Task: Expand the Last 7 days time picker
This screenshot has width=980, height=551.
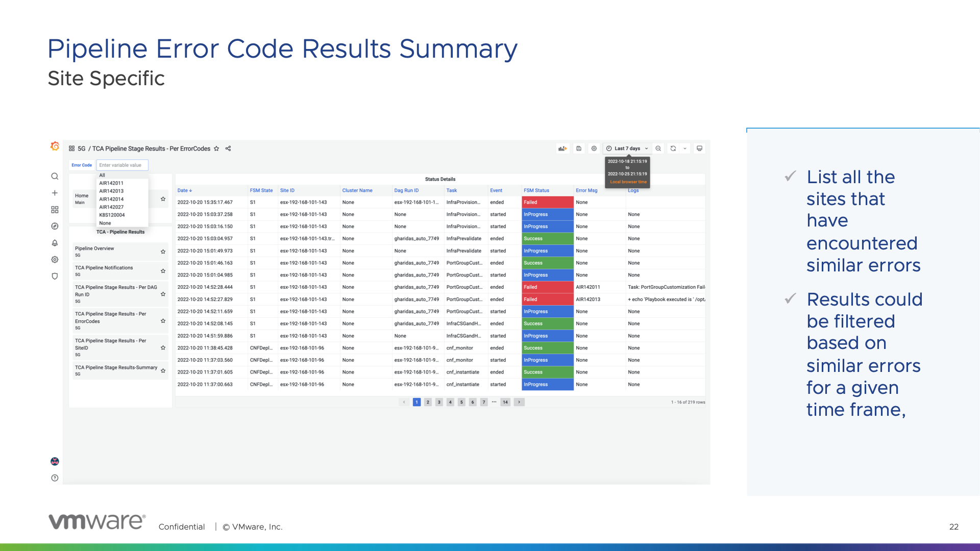Action: (x=627, y=148)
